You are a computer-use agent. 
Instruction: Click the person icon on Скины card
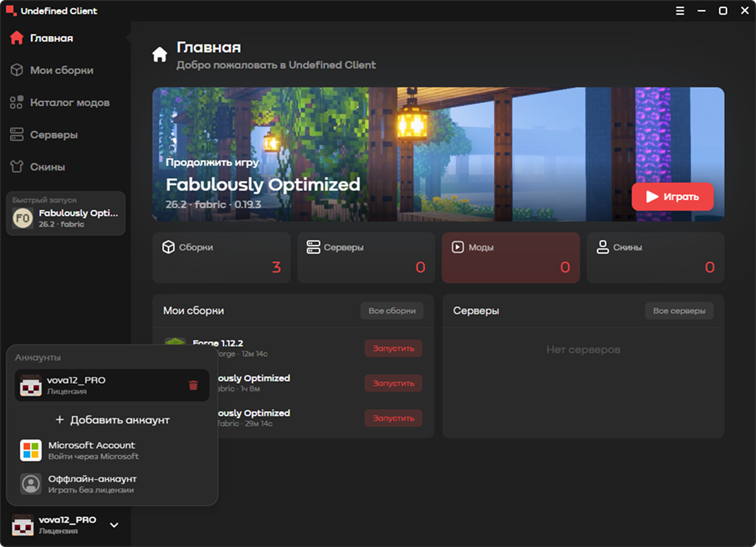(603, 247)
